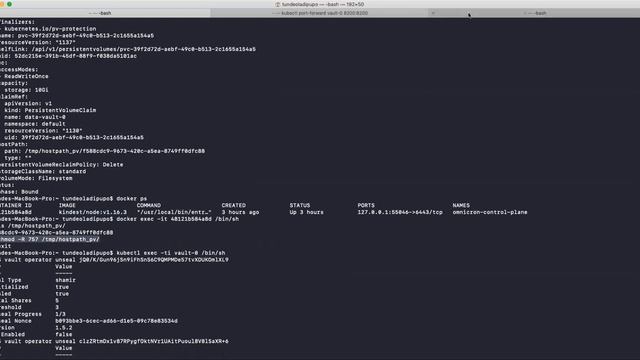The width and height of the screenshot is (640, 360).
Task: Click the 'kubernetes.io/pv-protection' finalizer line
Action: (50, 29)
